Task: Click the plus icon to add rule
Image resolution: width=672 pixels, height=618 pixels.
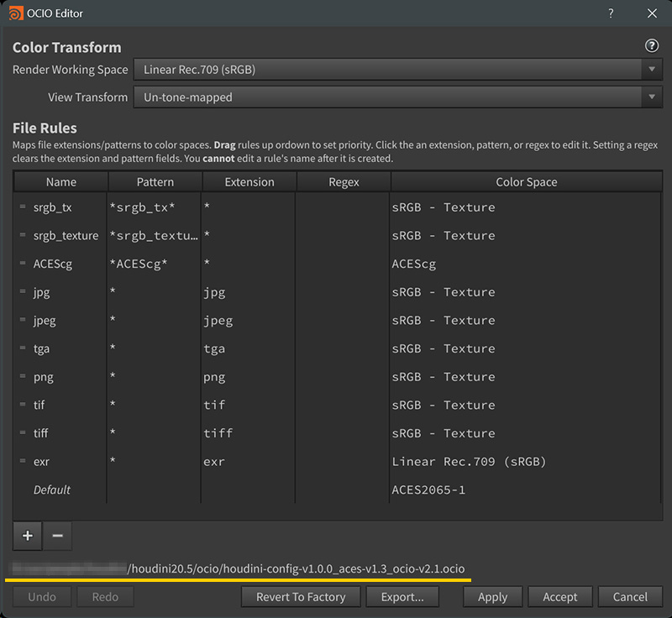Action: click(28, 535)
